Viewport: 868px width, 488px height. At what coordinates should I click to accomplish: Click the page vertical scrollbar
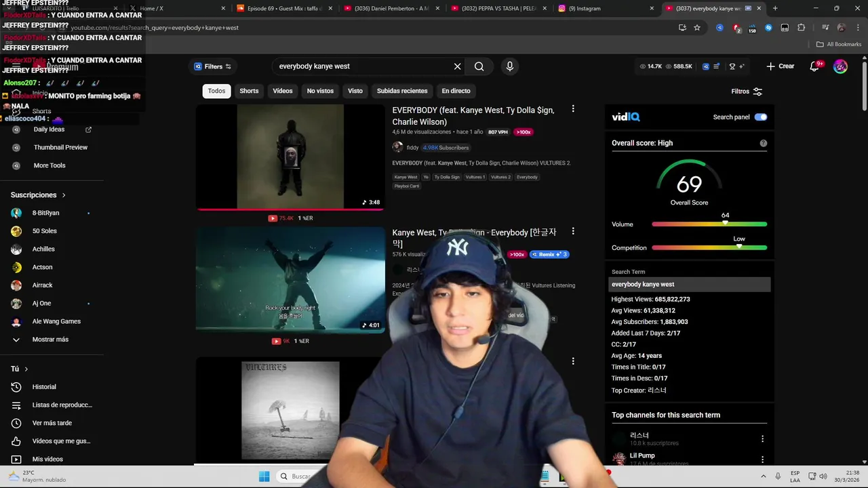(864, 85)
